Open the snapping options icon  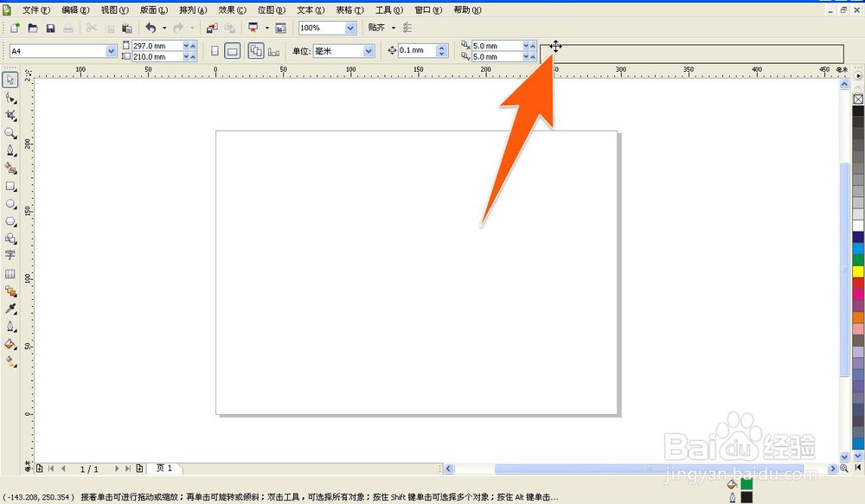[x=407, y=28]
